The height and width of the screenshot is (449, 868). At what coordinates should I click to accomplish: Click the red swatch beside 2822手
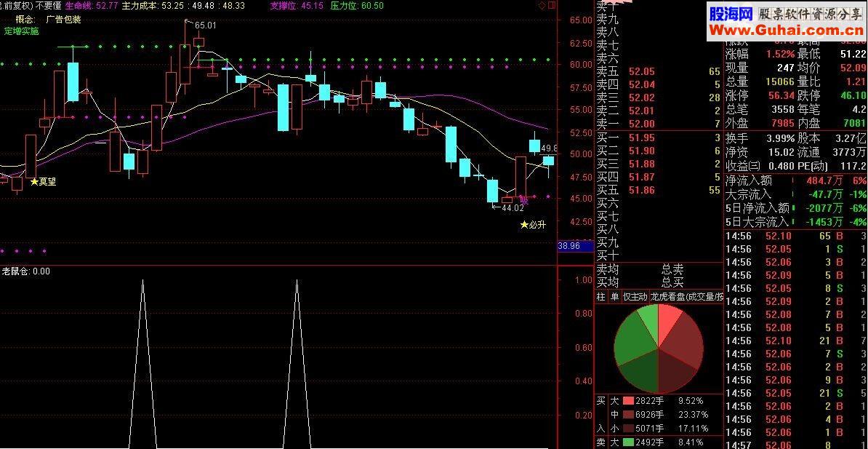click(x=628, y=400)
